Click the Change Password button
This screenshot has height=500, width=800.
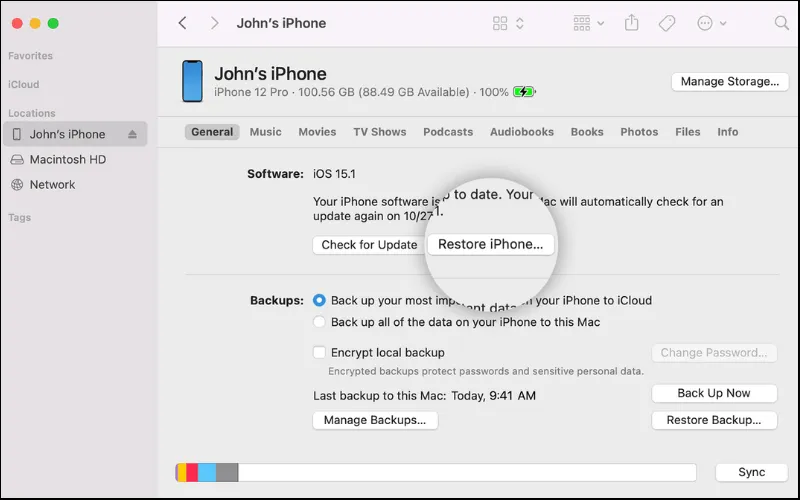(x=714, y=353)
